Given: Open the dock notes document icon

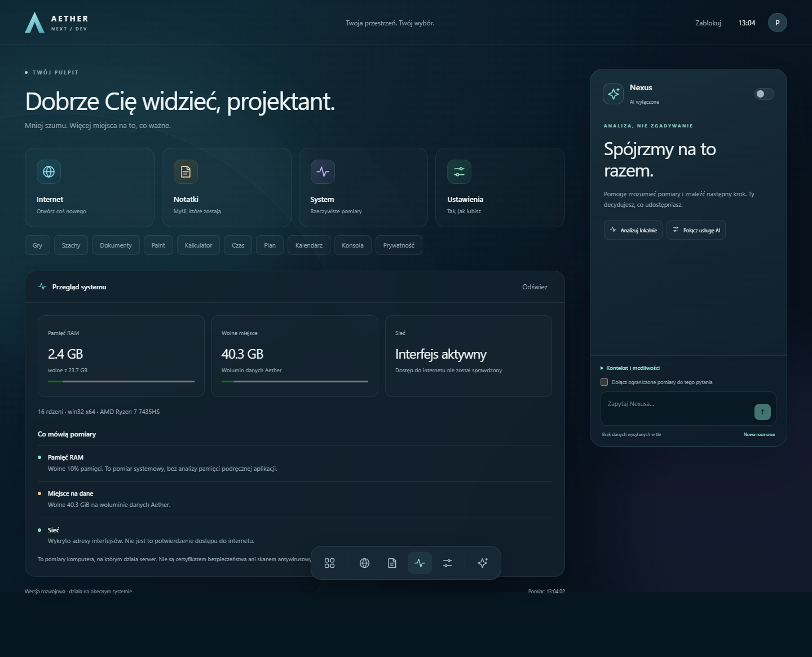Looking at the screenshot, I should click(x=392, y=563).
